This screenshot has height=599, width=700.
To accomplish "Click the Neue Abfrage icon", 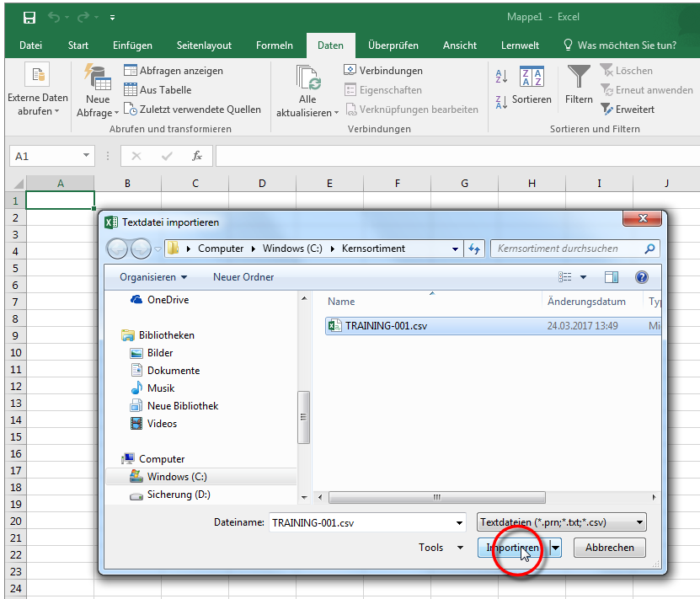I will 98,78.
